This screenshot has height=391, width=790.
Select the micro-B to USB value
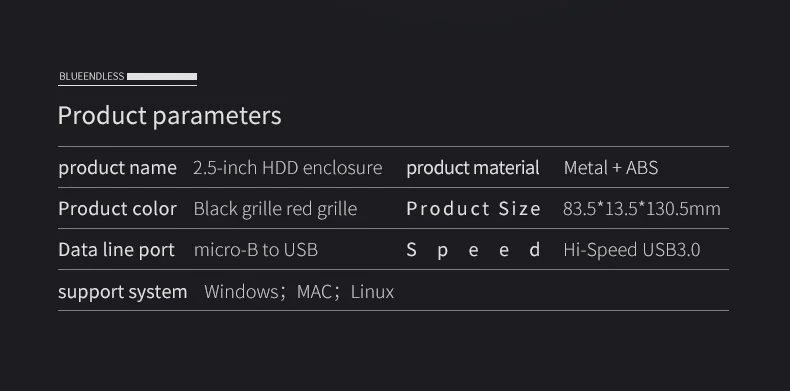coord(256,250)
